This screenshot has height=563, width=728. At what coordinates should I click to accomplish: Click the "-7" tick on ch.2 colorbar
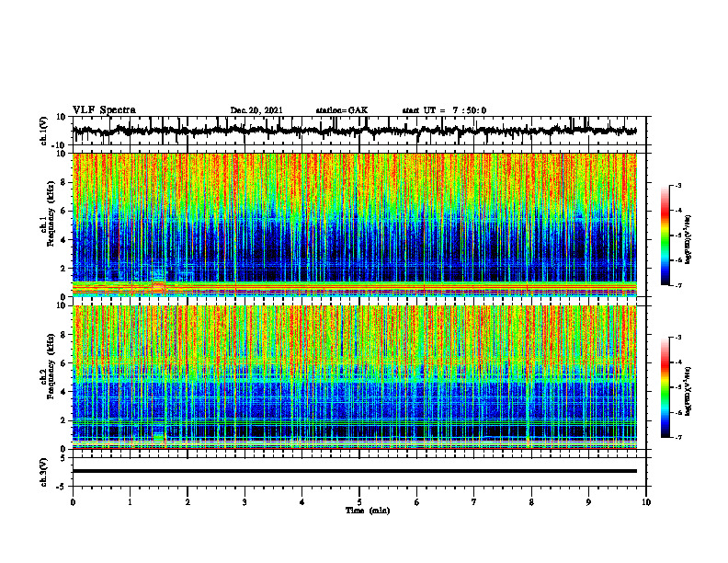[678, 437]
